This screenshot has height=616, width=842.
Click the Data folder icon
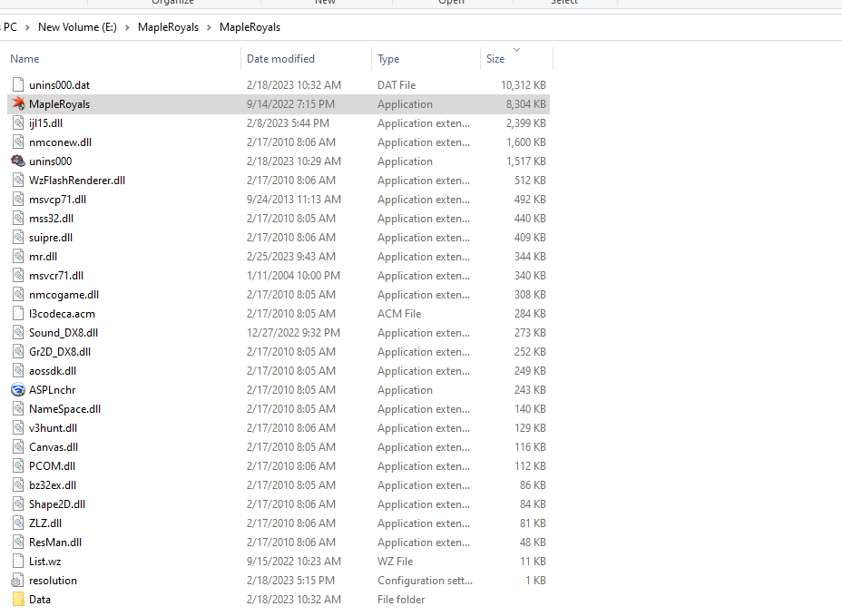pyautogui.click(x=18, y=600)
